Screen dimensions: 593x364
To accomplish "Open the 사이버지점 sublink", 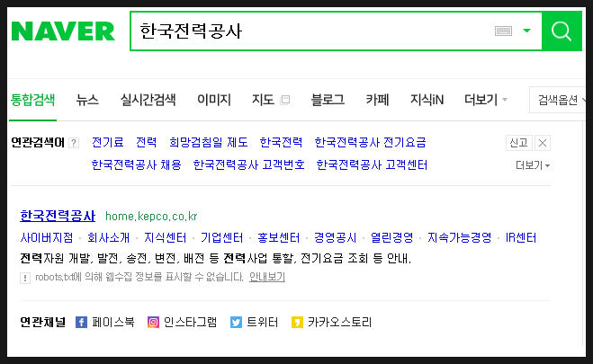I will (47, 237).
